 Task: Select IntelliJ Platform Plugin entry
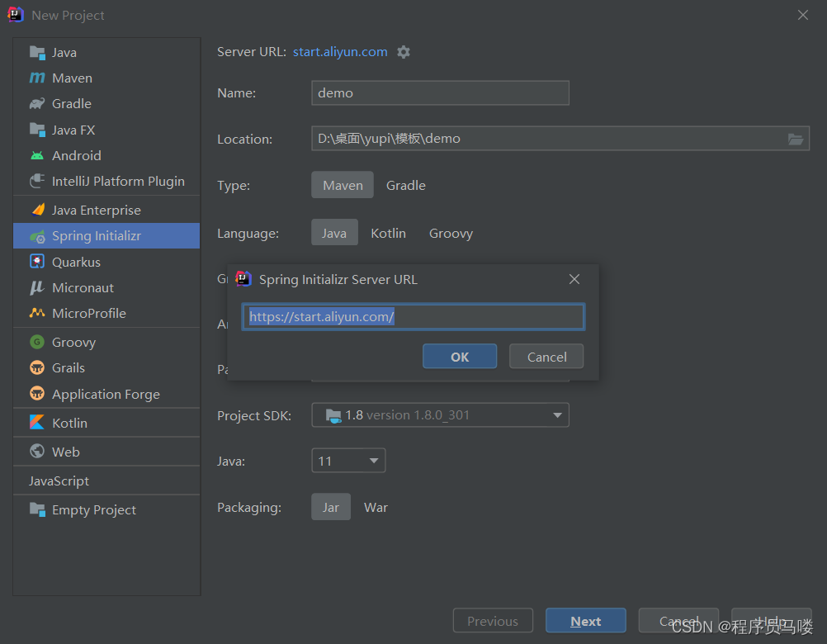[106, 181]
